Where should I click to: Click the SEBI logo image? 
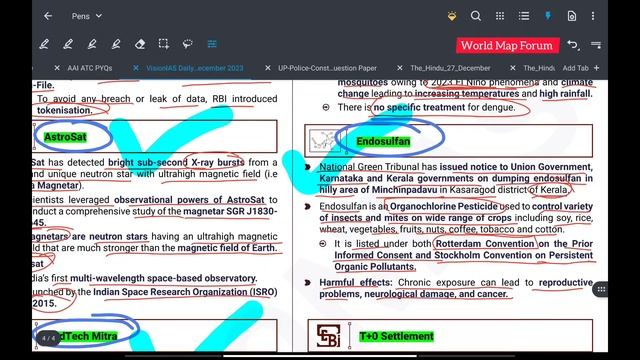click(x=329, y=336)
